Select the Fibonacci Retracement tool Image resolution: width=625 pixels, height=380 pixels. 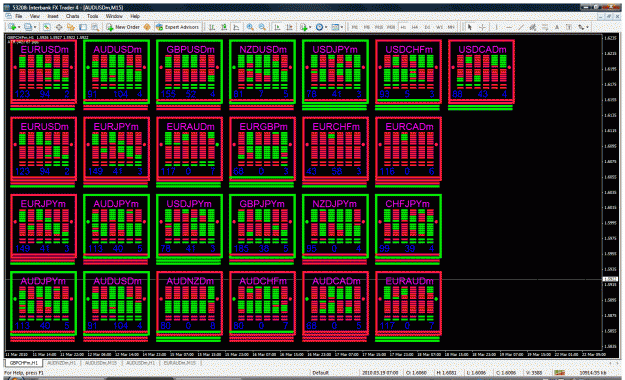(x=544, y=27)
